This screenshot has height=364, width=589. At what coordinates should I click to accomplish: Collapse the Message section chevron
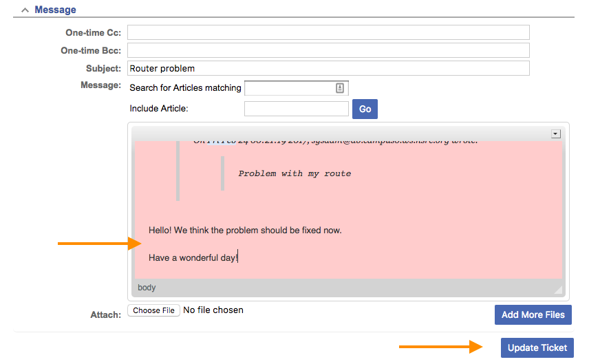(x=25, y=10)
